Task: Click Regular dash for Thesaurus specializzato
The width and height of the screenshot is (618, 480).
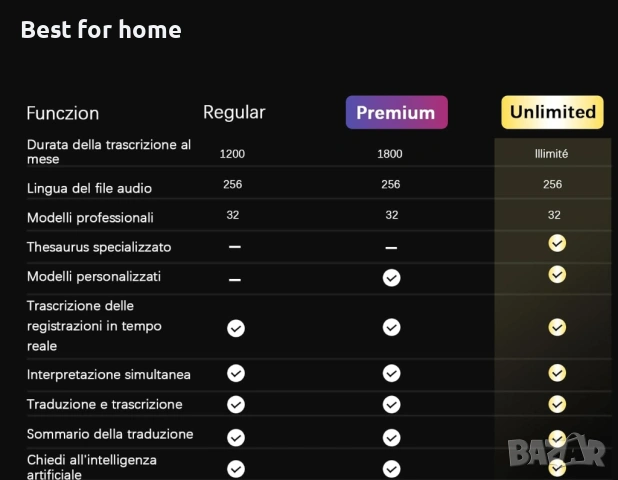Action: tap(234, 246)
